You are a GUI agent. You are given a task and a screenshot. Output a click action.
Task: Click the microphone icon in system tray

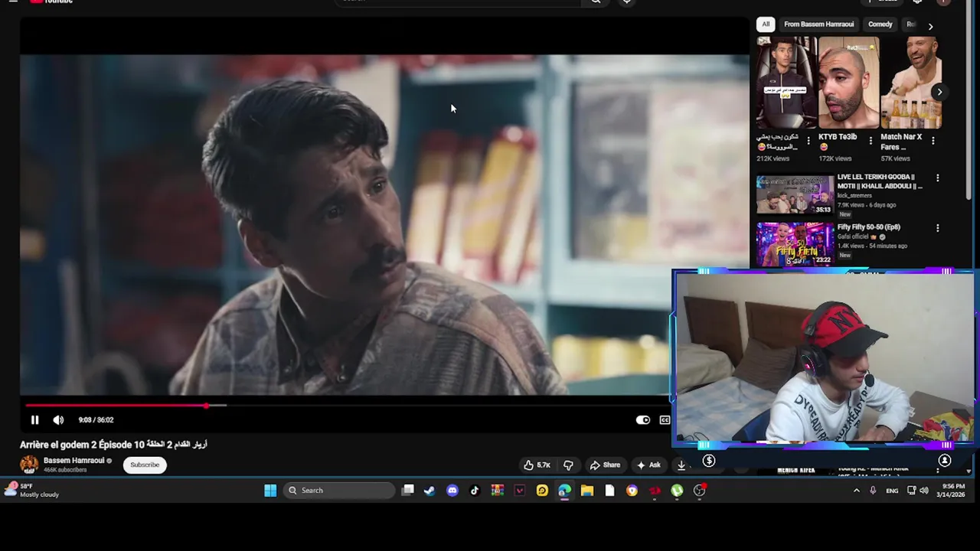point(873,491)
